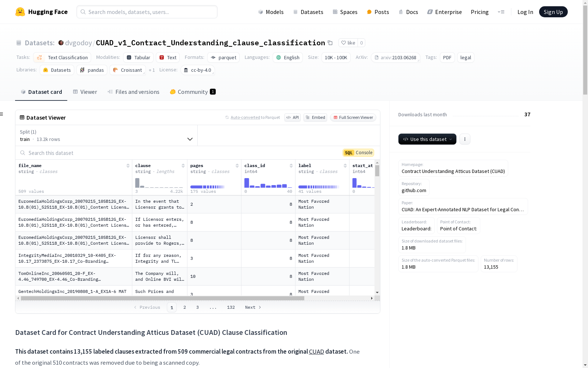This screenshot has height=368, width=588.
Task: Sort by file_name column sort icon
Action: click(x=128, y=166)
